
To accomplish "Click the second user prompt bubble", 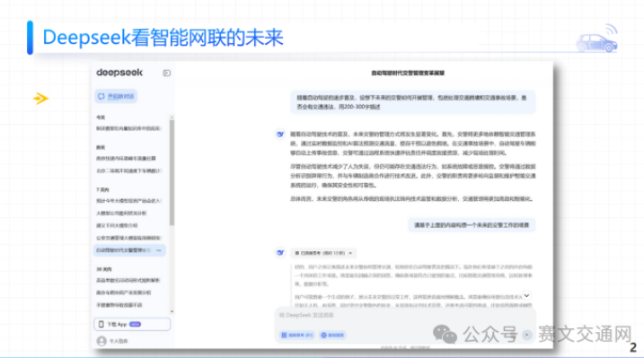I will [x=472, y=225].
